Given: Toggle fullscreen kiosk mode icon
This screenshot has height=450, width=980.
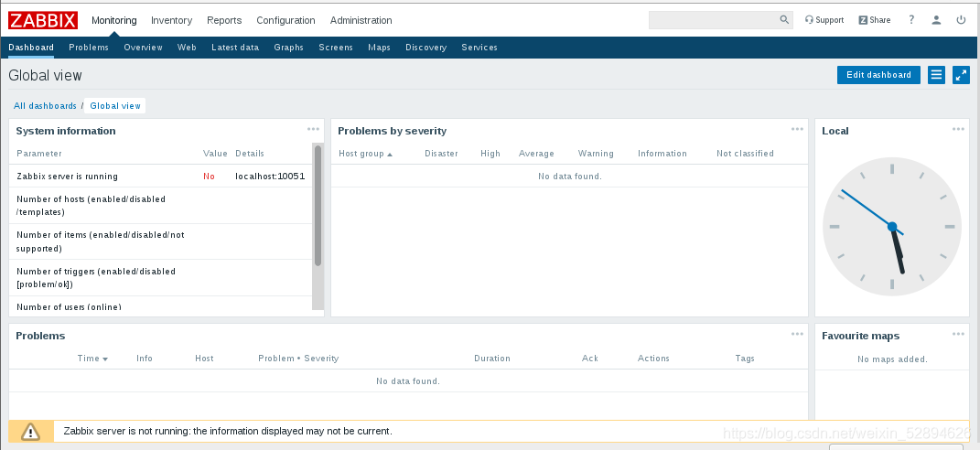Looking at the screenshot, I should click(x=961, y=75).
